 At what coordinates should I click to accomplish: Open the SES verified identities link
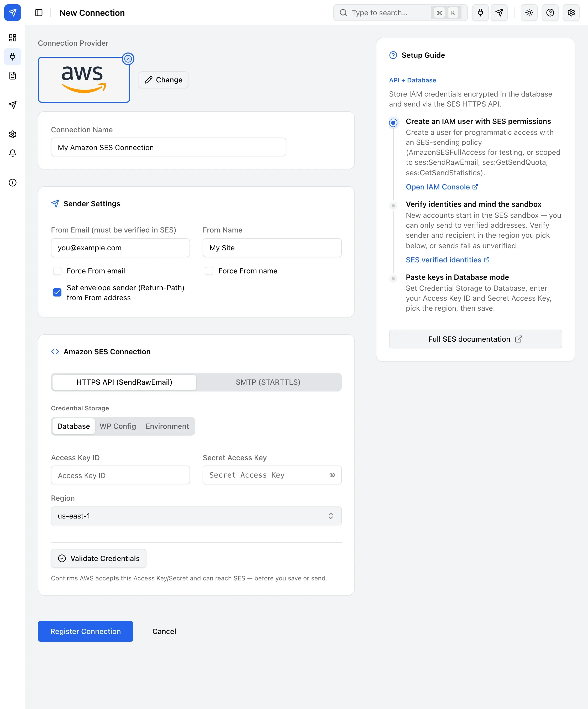click(448, 260)
